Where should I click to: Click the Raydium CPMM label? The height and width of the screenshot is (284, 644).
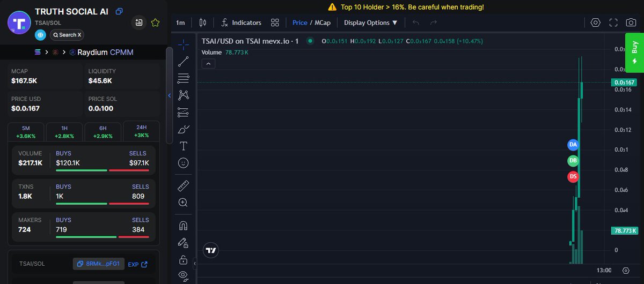(105, 52)
